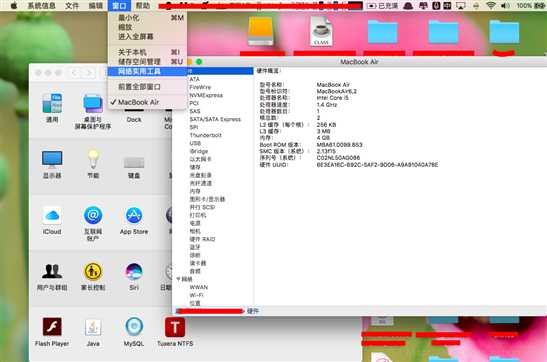Select Wi-Fi under the network list

point(196,295)
